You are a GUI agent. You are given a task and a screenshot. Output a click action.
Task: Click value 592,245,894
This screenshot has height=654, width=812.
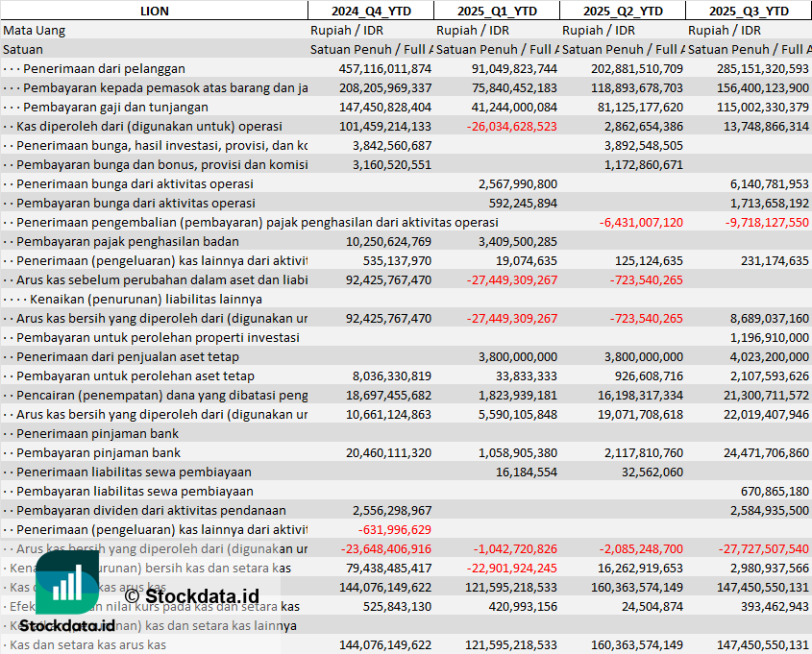point(523,203)
